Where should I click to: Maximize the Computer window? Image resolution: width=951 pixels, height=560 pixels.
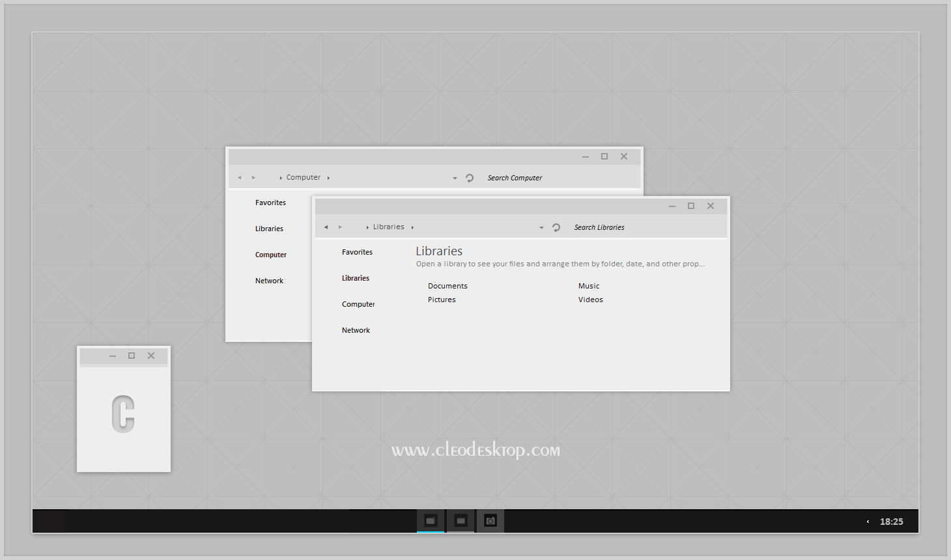pyautogui.click(x=604, y=156)
